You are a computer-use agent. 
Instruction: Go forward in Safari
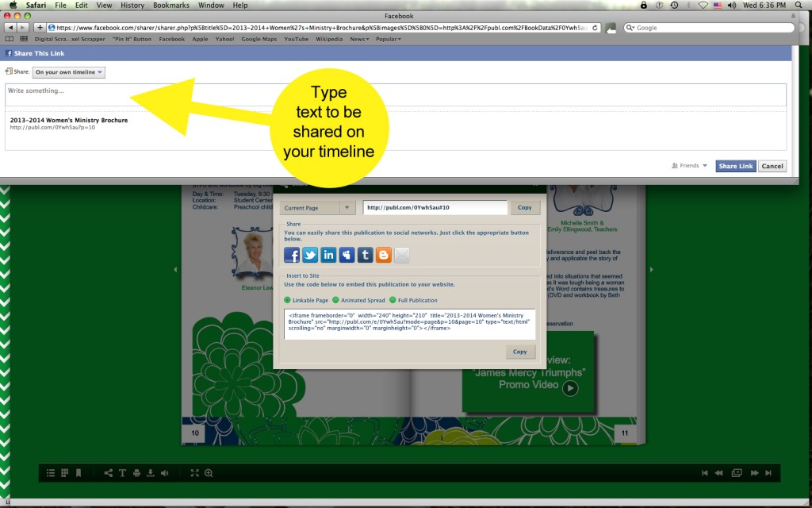point(23,28)
